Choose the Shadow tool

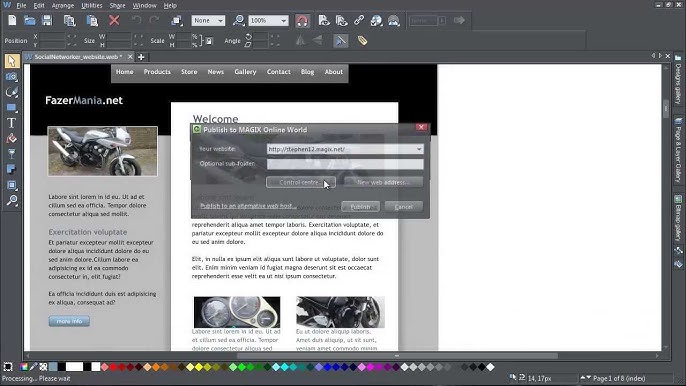[x=12, y=169]
